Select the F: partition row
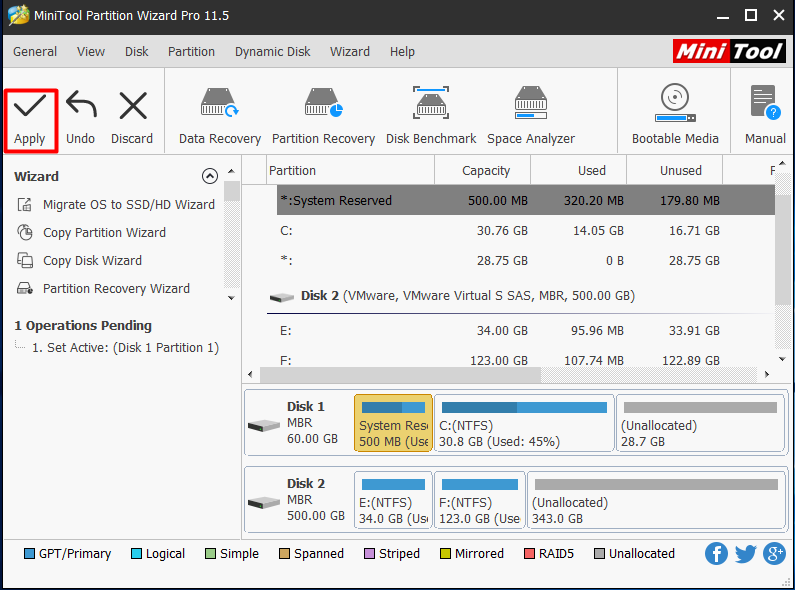 click(525, 359)
